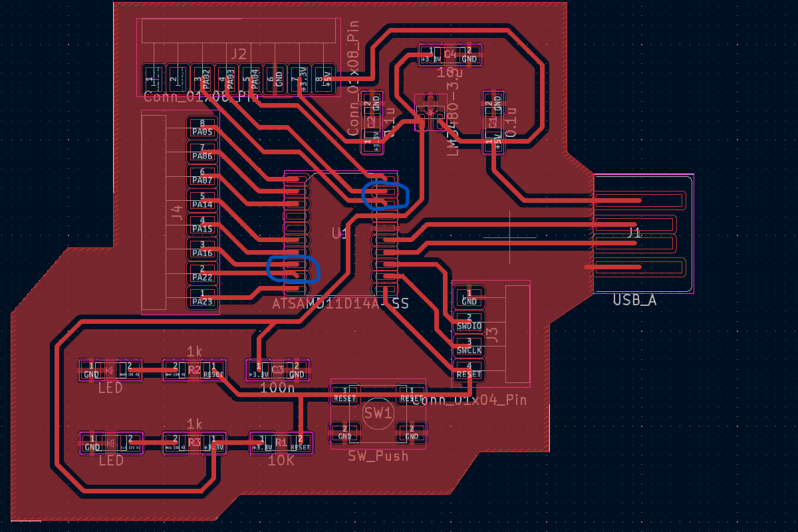Viewport: 798px width, 532px height.
Task: Select J2 pad 5 labeled PA04
Action: click(x=251, y=79)
